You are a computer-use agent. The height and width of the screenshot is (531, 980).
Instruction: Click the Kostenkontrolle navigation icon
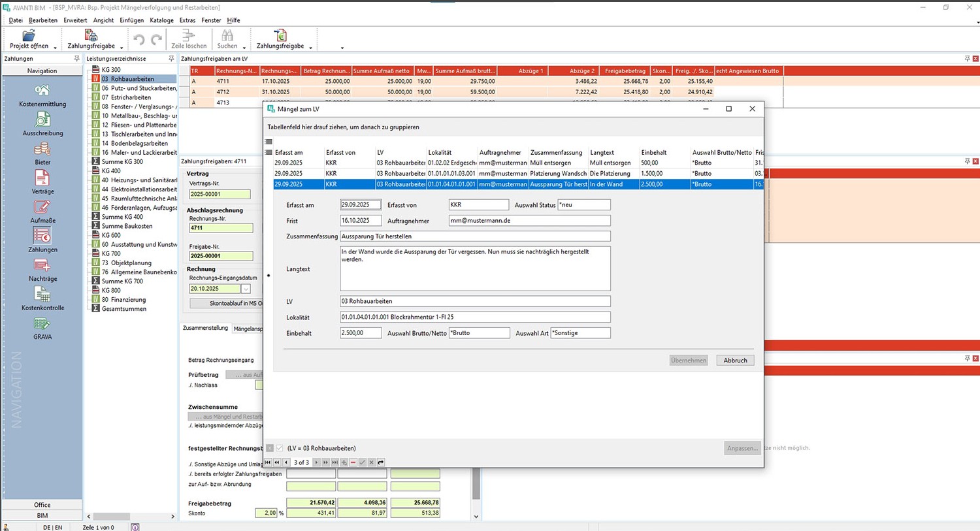[42, 295]
